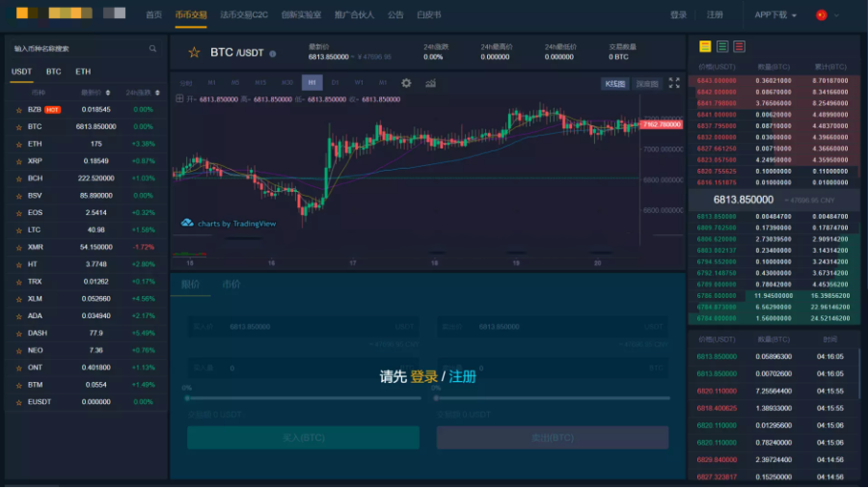The image size is (868, 488).
Task: Switch chart to depth view (深度图)
Action: 647,84
